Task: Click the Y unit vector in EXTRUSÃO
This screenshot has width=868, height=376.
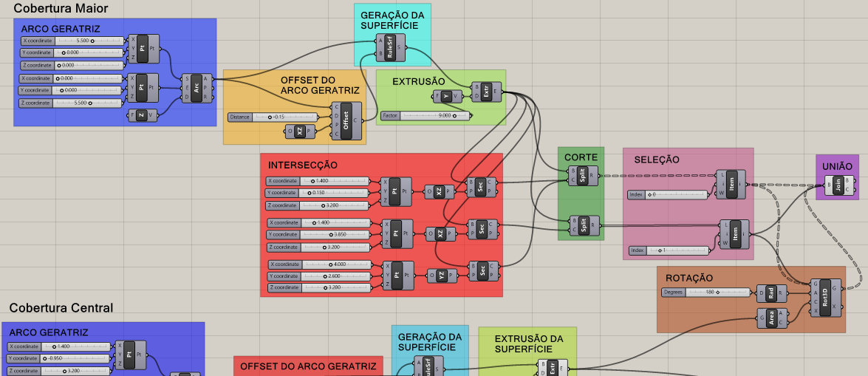Action: [x=447, y=96]
